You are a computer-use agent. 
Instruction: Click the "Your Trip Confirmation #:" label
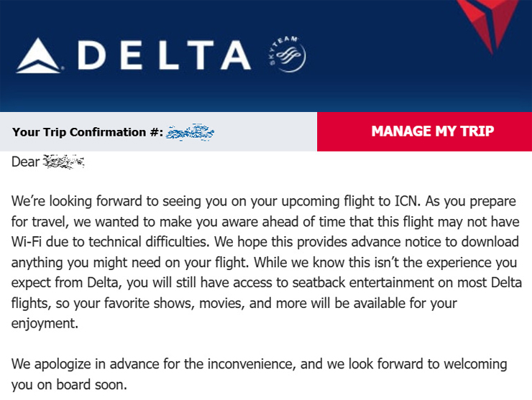(88, 132)
